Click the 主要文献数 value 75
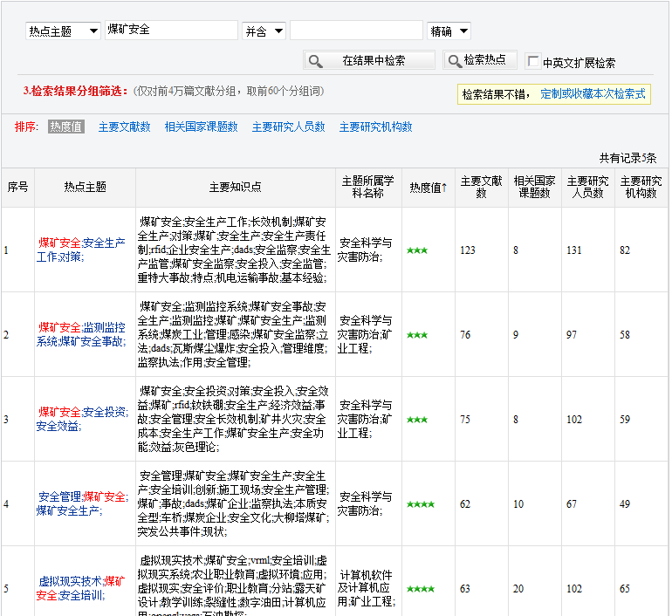Image resolution: width=672 pixels, height=616 pixels. click(465, 420)
